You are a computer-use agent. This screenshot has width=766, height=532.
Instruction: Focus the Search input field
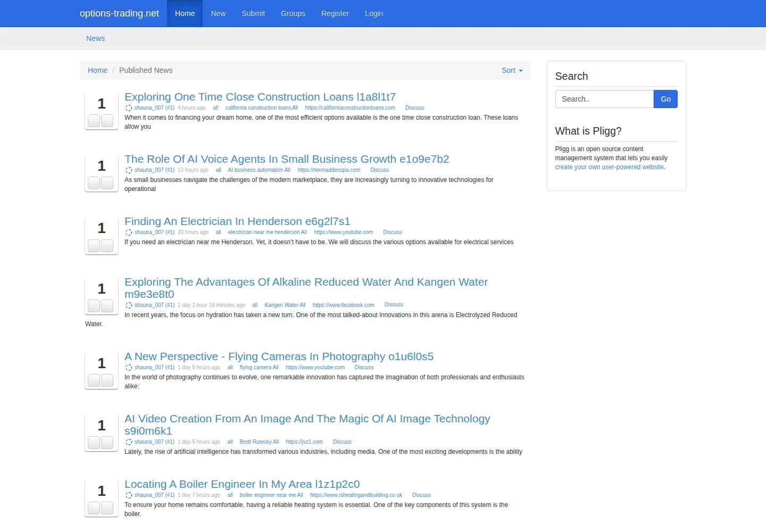pos(604,99)
